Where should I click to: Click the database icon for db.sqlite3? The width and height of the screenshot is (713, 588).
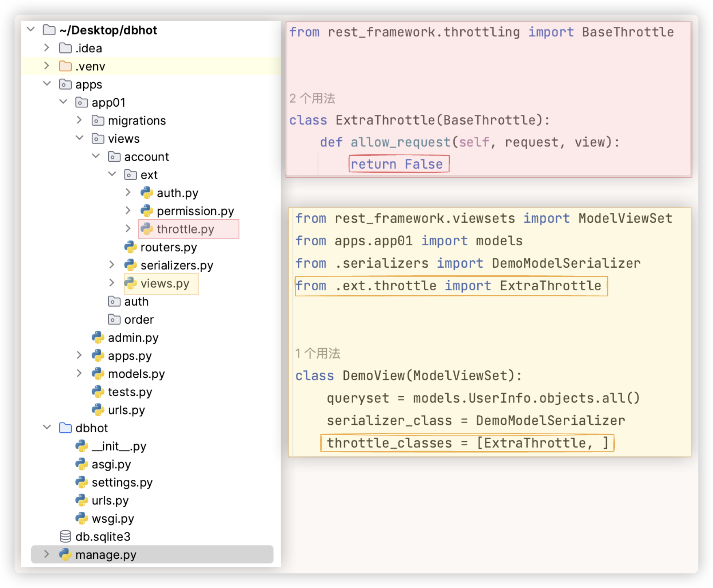pos(65,536)
